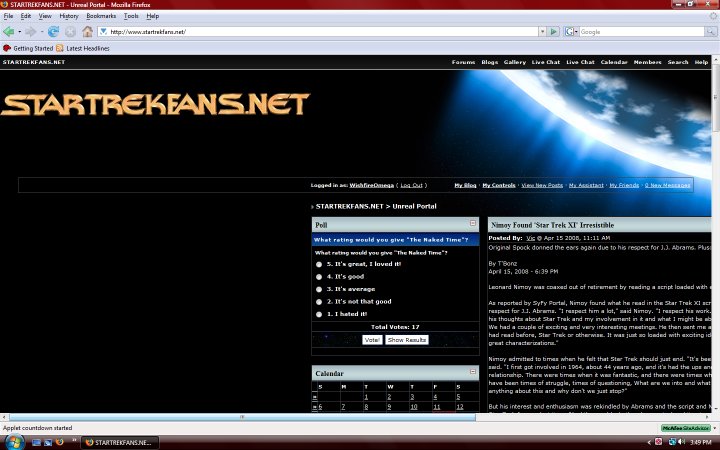Click the Log Out link
This screenshot has width=720, height=450.
[x=411, y=185]
